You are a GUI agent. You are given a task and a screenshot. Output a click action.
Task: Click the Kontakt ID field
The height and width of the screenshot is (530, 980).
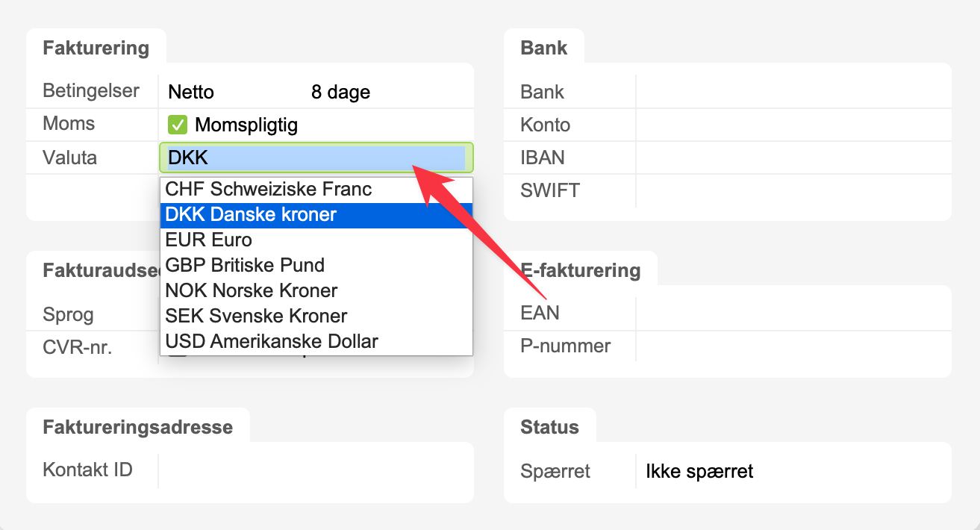pos(313,470)
